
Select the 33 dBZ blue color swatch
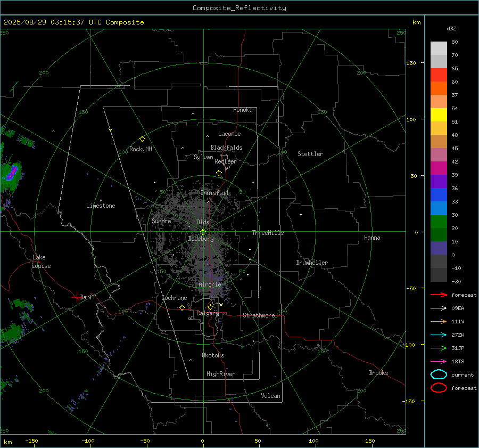coord(439,194)
